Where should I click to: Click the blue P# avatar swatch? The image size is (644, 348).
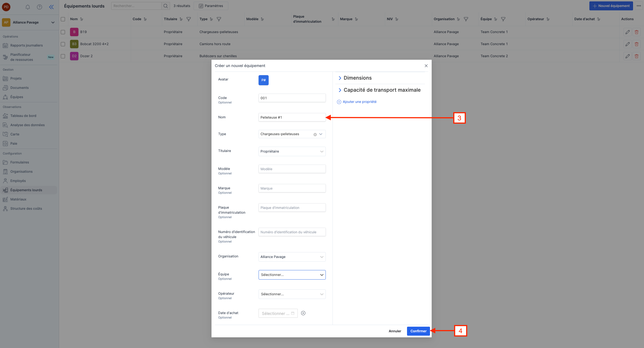tap(263, 80)
